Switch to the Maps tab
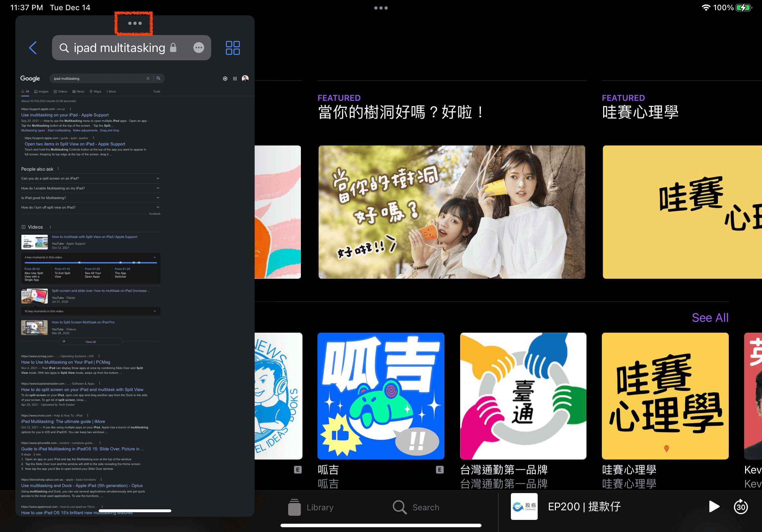This screenshot has width=762, height=532. [x=96, y=92]
